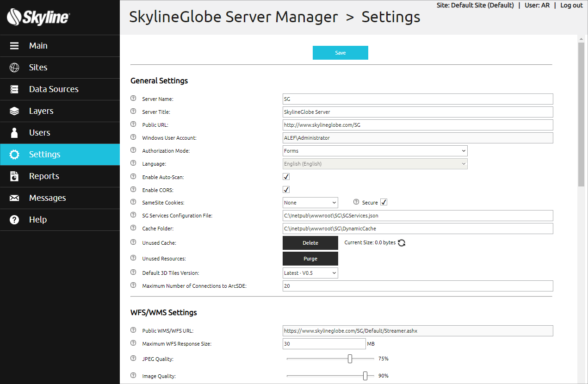Click the Maximum WFS Response Size field

[324, 344]
